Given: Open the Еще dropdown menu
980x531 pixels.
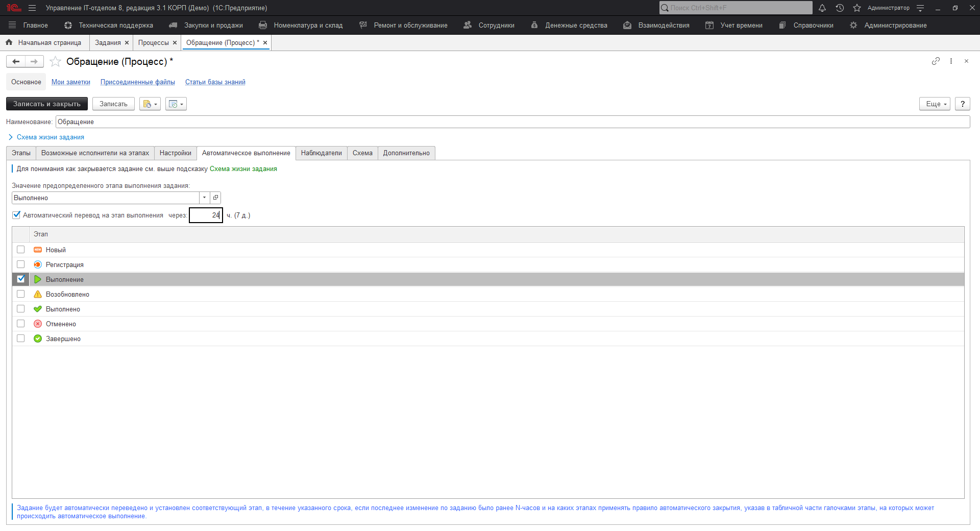Looking at the screenshot, I should (934, 104).
